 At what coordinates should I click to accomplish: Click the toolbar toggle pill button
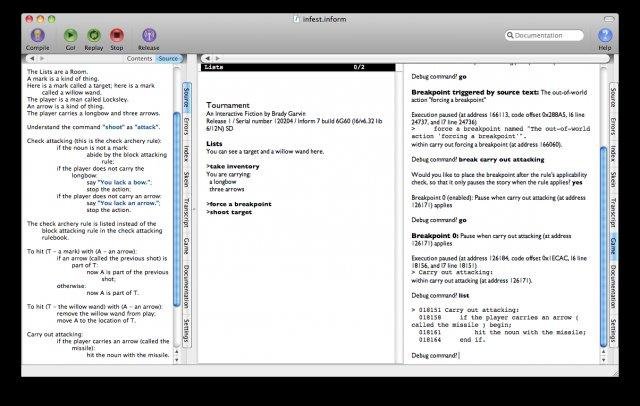[x=609, y=19]
